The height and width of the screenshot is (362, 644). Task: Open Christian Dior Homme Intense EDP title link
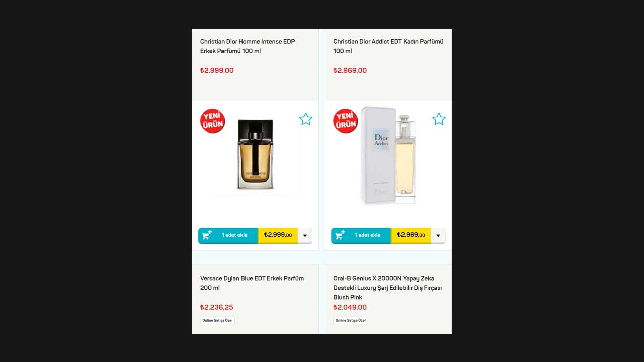pos(248,46)
